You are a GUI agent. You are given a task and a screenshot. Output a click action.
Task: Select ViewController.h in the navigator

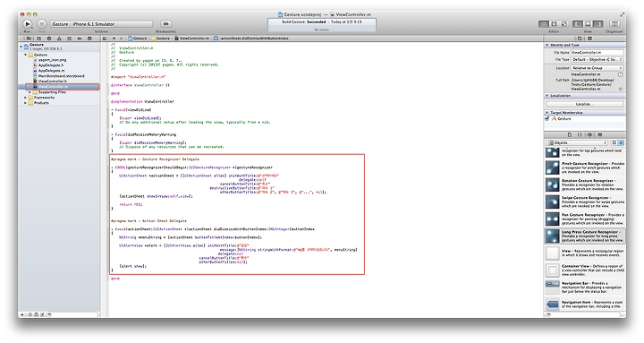(50, 81)
